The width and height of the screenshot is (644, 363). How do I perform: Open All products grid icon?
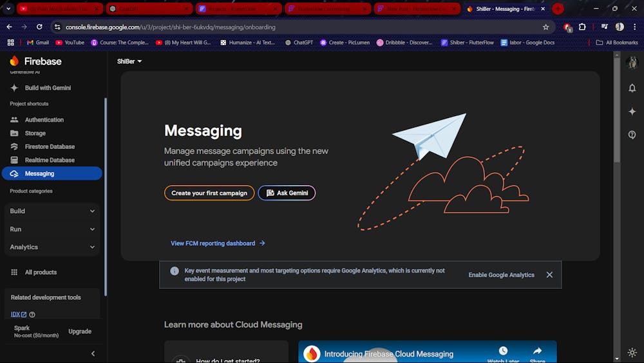pos(14,272)
